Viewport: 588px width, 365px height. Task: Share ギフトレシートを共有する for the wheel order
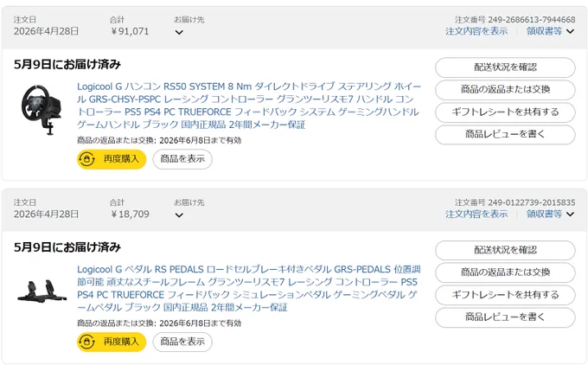[505, 112]
